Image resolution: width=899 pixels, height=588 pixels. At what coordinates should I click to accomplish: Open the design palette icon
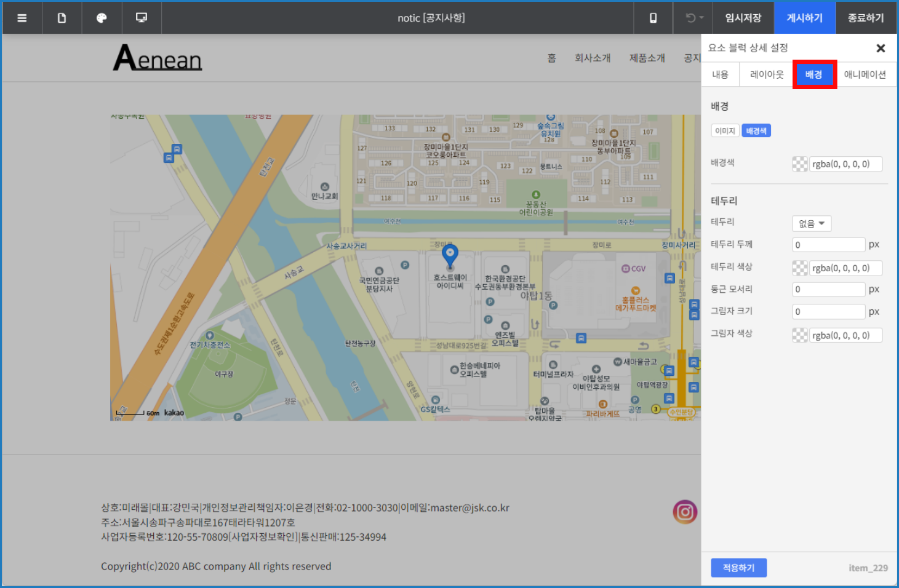[x=102, y=18]
